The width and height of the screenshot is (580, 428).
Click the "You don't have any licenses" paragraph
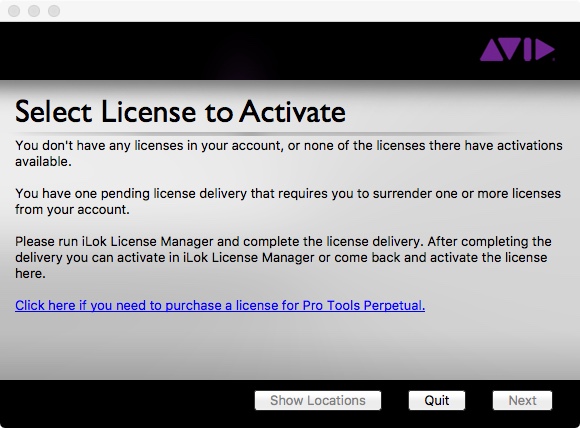[x=289, y=154]
